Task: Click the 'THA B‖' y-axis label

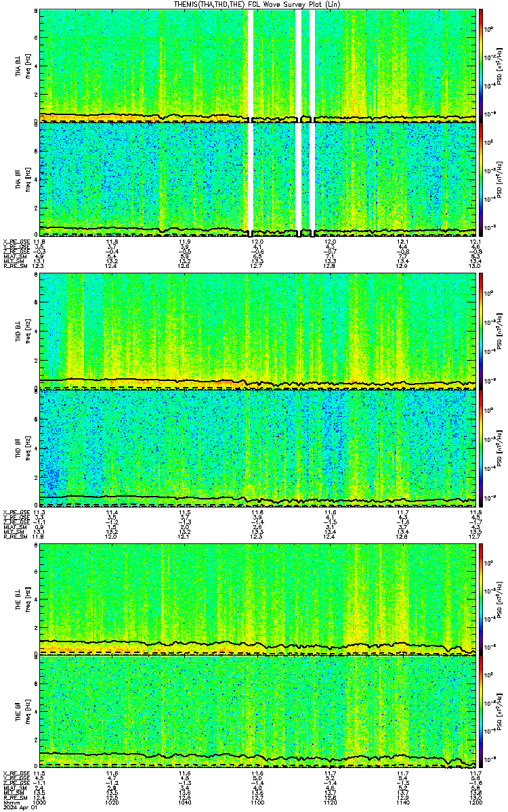Action: click(x=19, y=180)
